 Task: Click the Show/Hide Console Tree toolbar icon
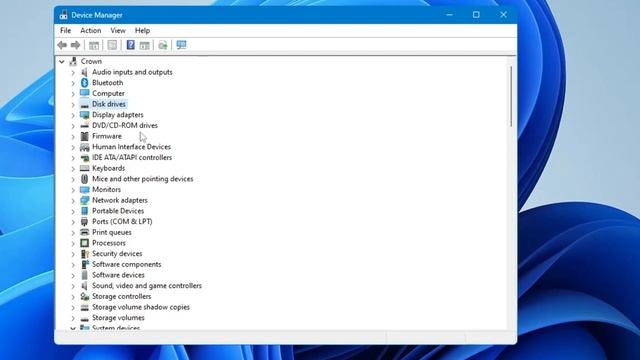coord(94,45)
